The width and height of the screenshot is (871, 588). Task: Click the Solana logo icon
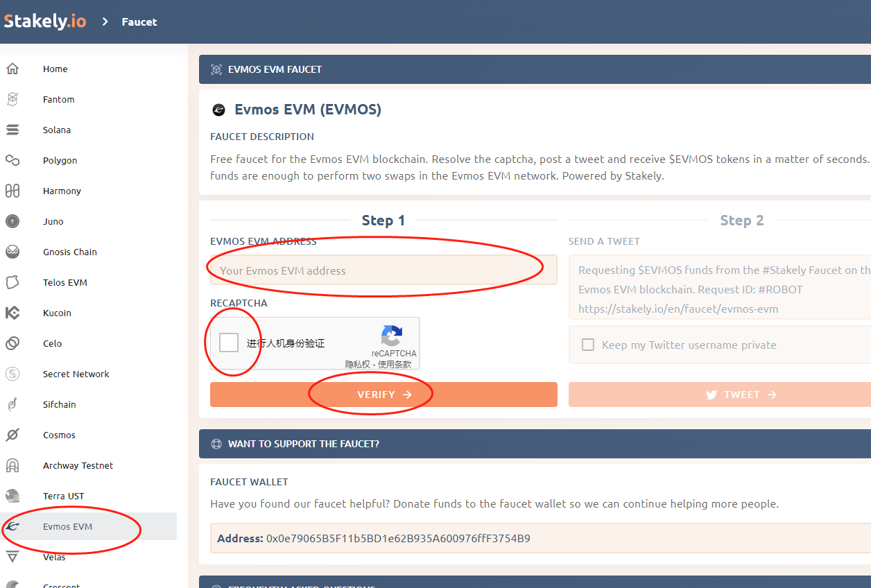pos(12,130)
